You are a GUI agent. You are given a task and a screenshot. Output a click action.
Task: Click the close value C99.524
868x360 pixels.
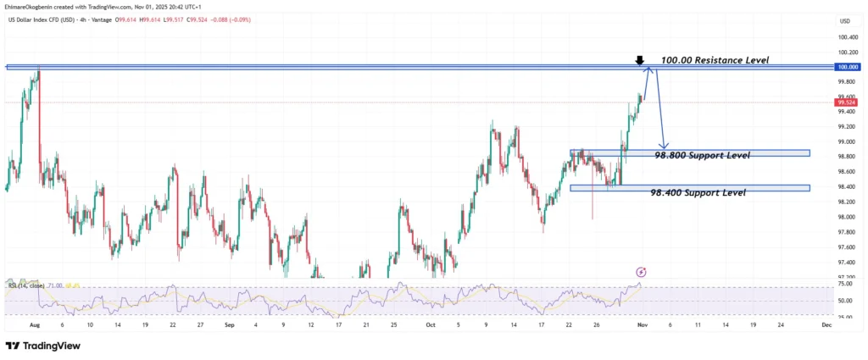coord(197,20)
